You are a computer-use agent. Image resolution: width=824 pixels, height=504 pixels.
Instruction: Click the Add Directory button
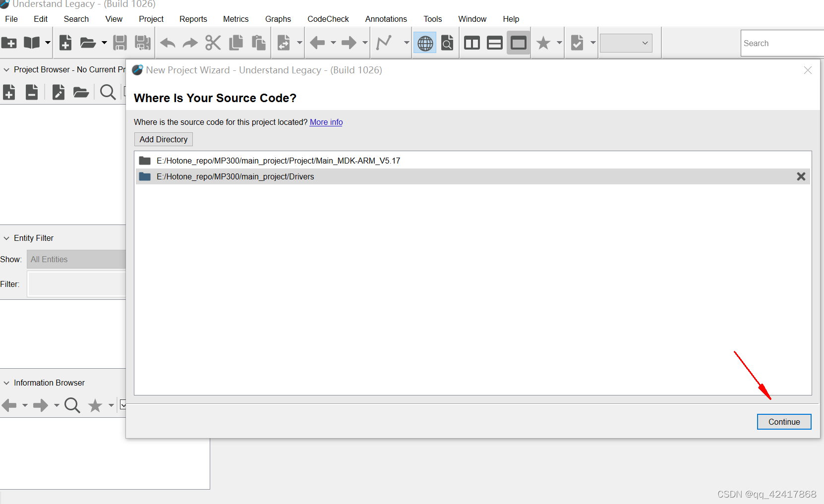coord(164,139)
